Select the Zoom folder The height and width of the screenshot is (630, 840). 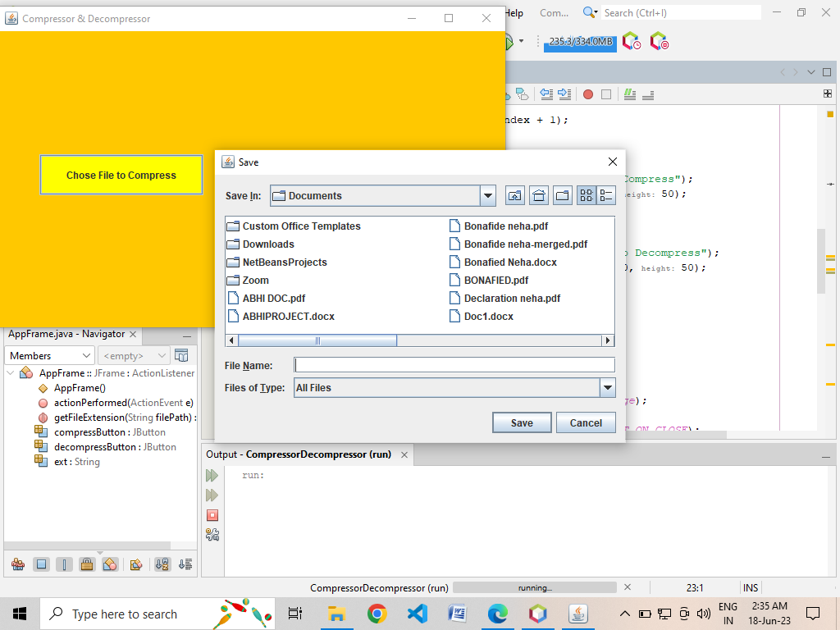[248, 281]
